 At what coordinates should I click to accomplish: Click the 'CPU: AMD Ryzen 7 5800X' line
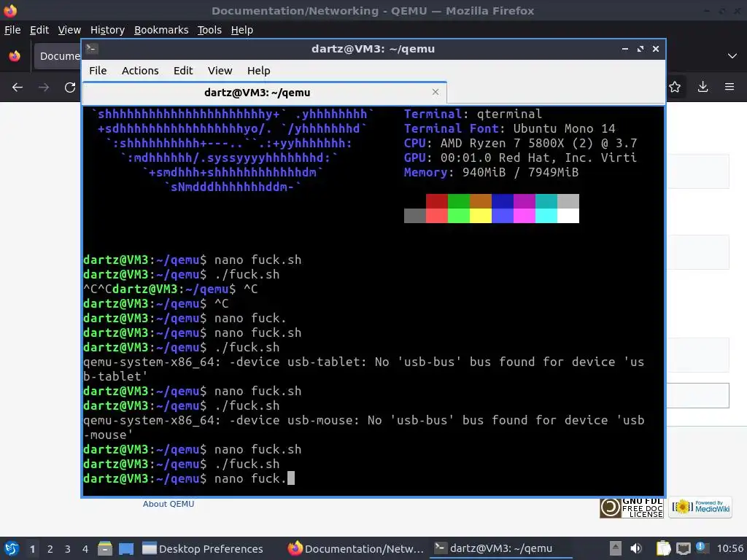[x=520, y=144]
